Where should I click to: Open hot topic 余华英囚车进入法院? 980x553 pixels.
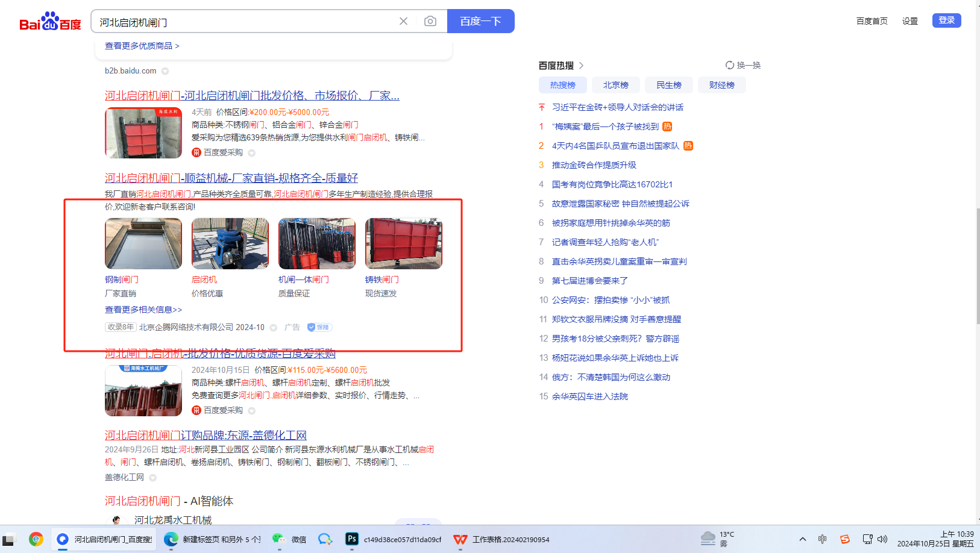click(x=590, y=396)
